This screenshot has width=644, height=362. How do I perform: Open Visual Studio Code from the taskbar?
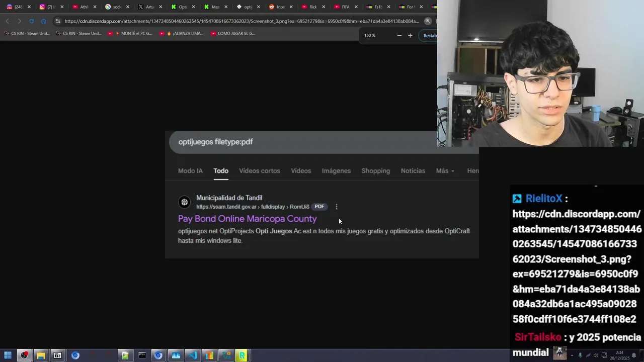click(x=193, y=355)
